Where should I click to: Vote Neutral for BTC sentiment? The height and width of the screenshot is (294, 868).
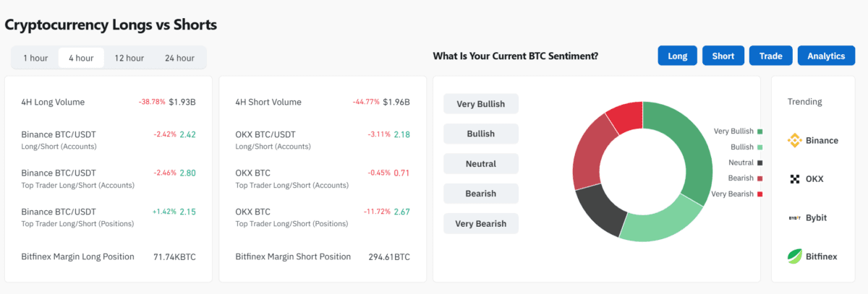pyautogui.click(x=481, y=164)
